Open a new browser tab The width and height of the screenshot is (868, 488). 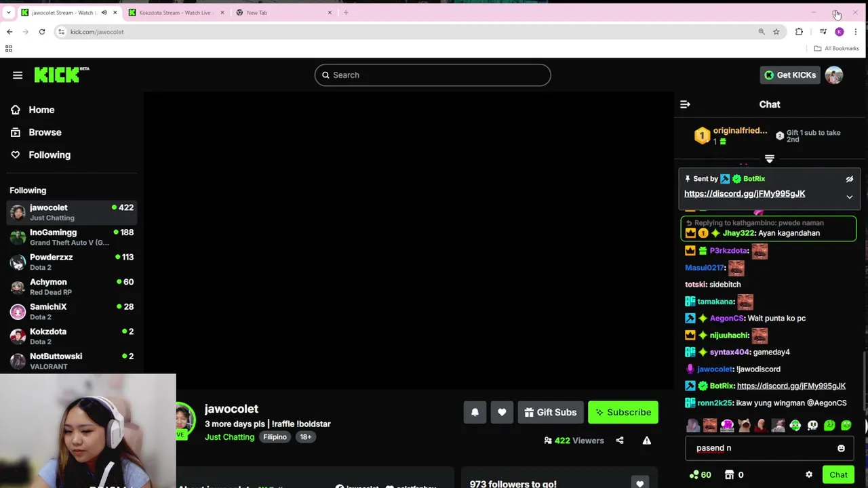tap(346, 12)
